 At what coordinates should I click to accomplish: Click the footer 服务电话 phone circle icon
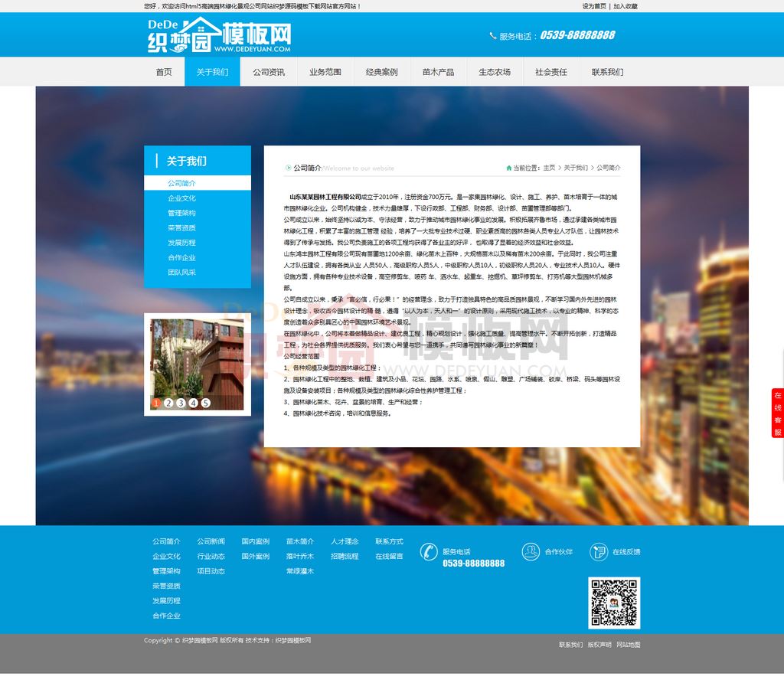(429, 551)
